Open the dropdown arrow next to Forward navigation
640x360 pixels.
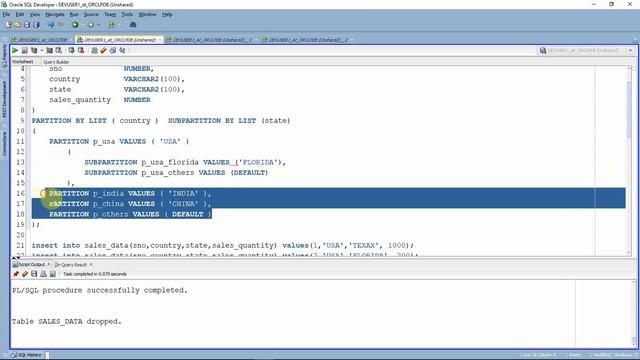pos(98,25)
